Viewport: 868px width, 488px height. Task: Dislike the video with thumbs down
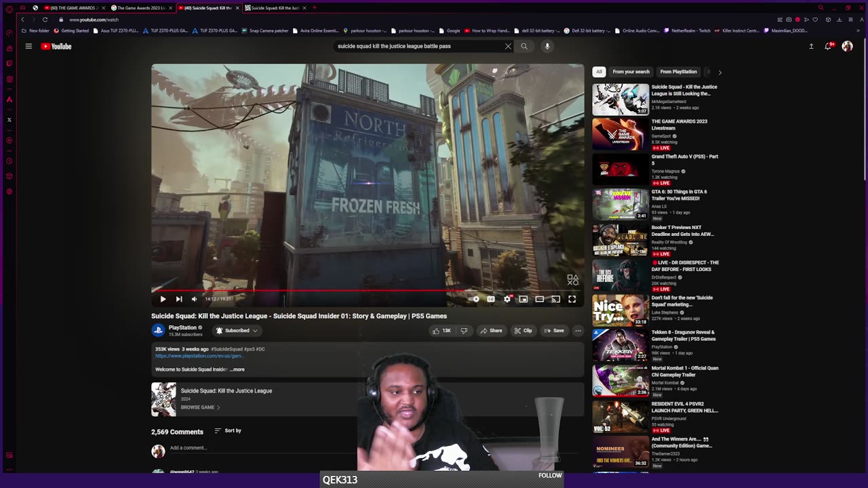(464, 331)
